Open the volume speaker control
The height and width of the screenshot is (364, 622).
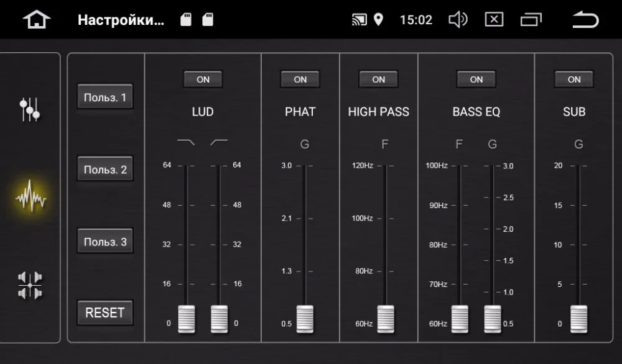coord(458,19)
